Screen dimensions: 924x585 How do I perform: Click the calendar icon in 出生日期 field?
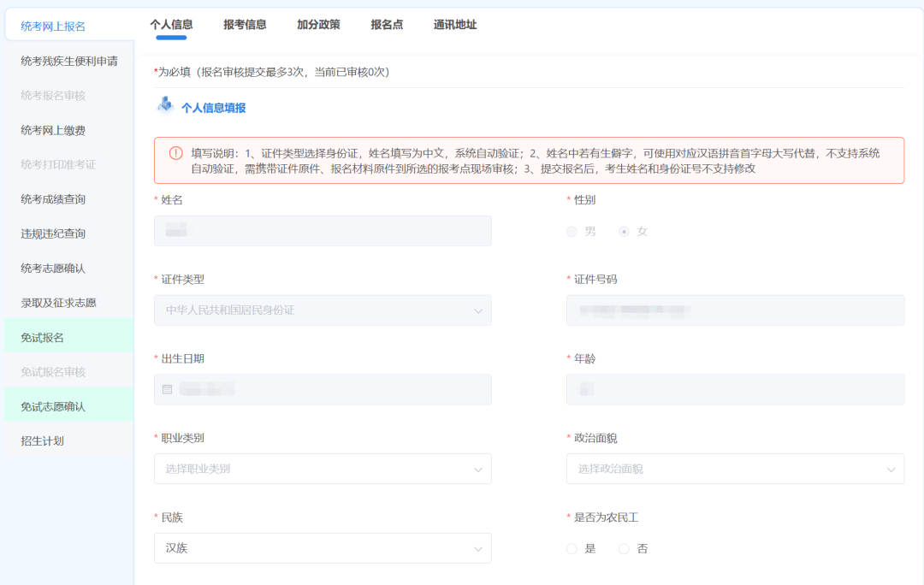tap(168, 389)
